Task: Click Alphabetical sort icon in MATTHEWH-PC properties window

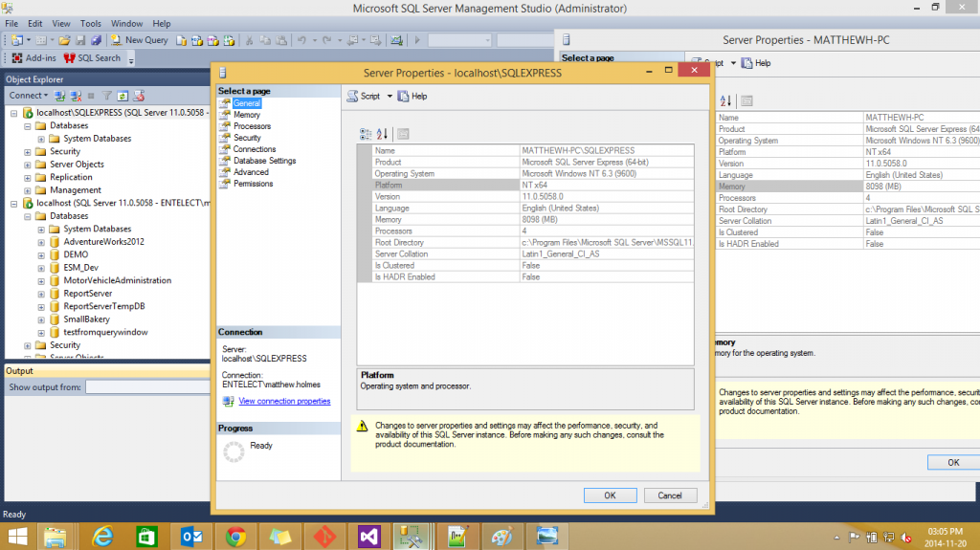Action: pos(725,100)
